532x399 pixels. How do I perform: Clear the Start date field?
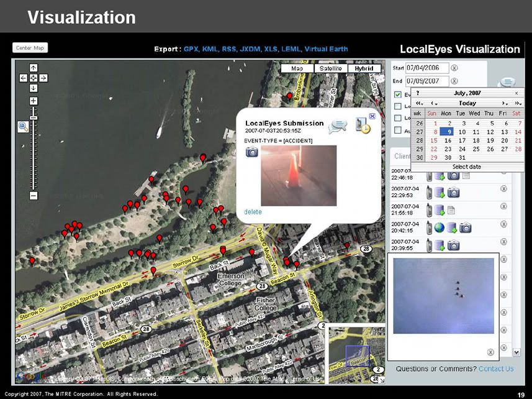coord(454,68)
